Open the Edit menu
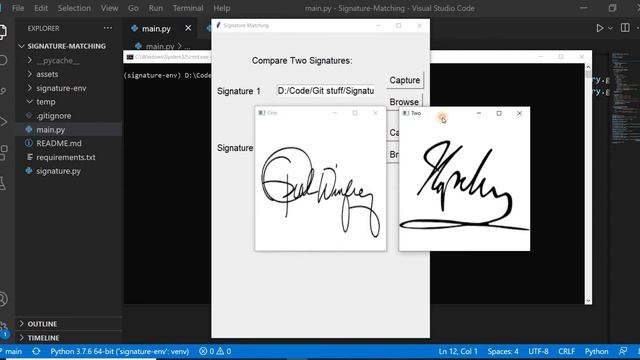 (x=41, y=8)
